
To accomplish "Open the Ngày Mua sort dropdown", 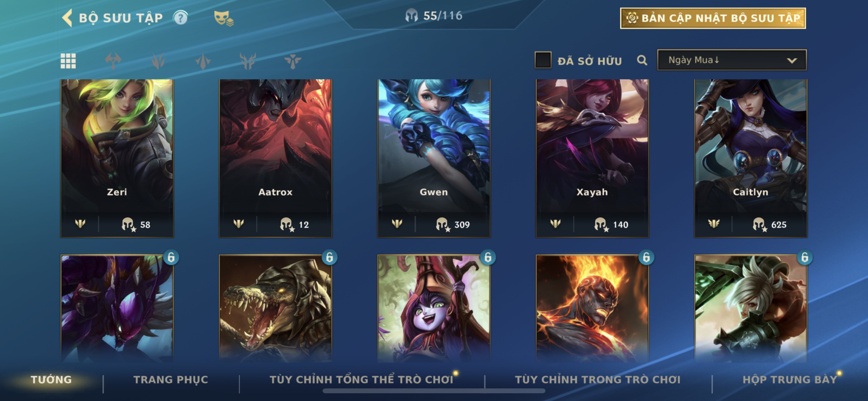I will (732, 60).
